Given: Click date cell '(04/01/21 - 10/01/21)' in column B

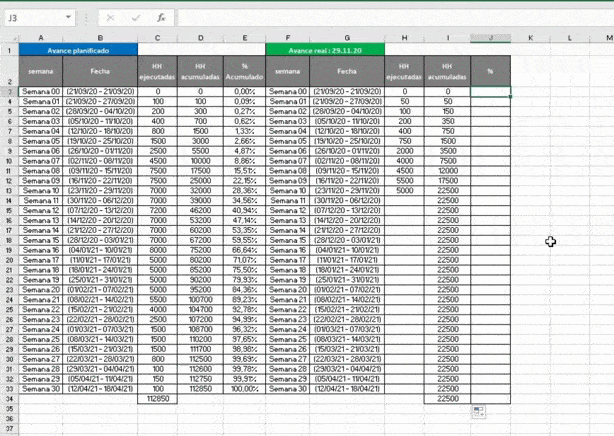Looking at the screenshot, I should click(100, 250).
